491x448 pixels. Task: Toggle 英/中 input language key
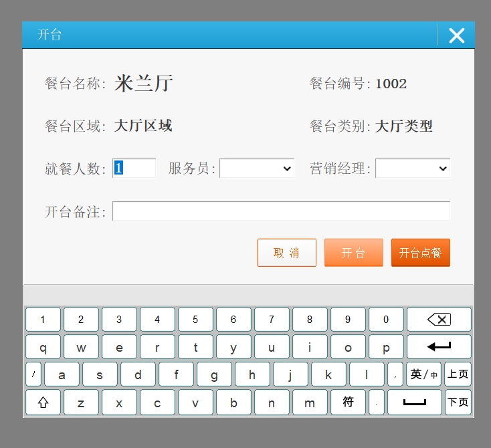423,374
